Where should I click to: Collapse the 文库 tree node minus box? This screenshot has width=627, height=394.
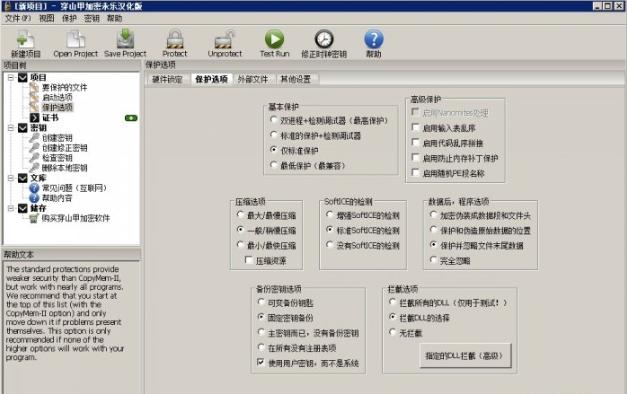pos(11,178)
